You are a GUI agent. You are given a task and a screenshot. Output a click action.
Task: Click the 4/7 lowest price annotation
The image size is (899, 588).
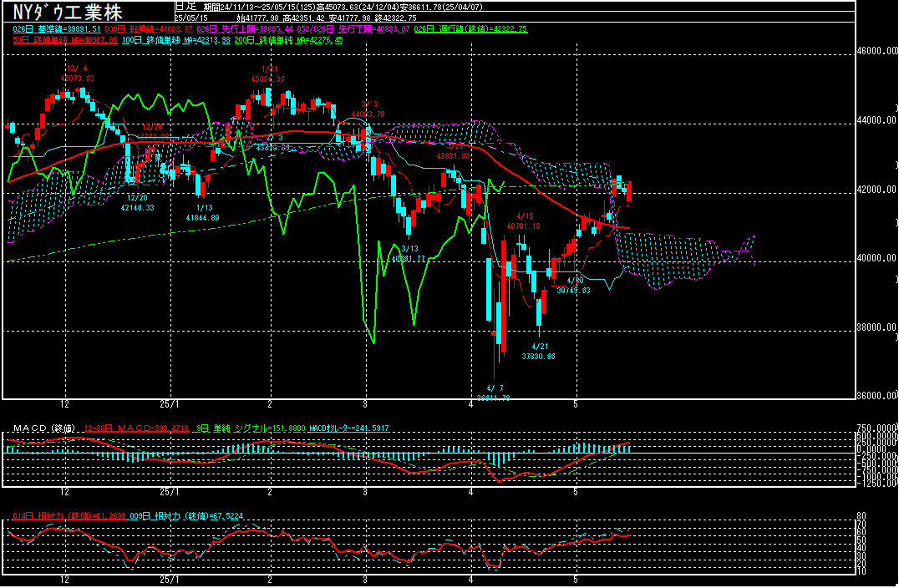[494, 393]
